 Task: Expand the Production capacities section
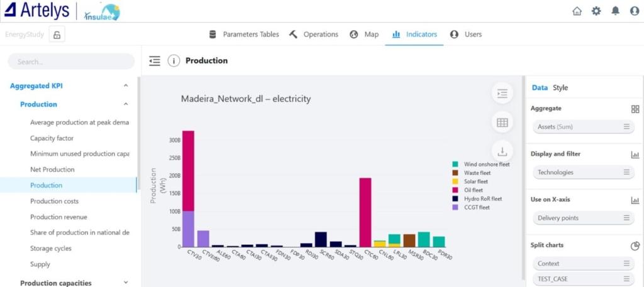(125, 283)
